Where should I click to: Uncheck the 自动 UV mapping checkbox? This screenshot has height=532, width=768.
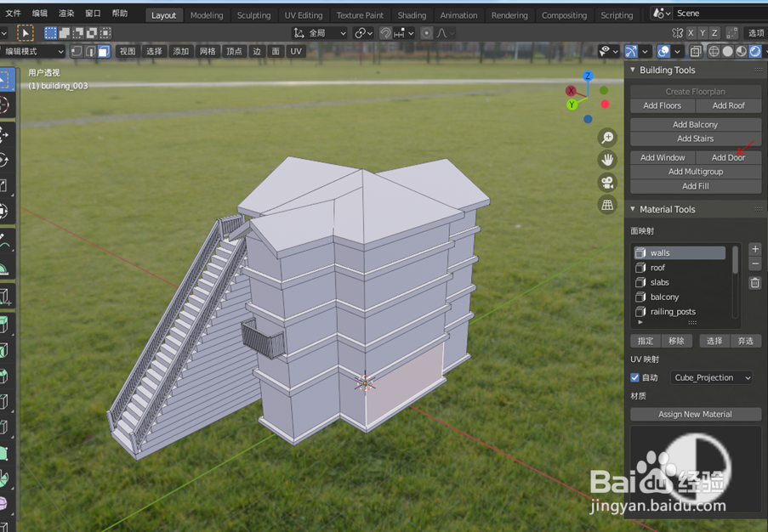pos(634,377)
